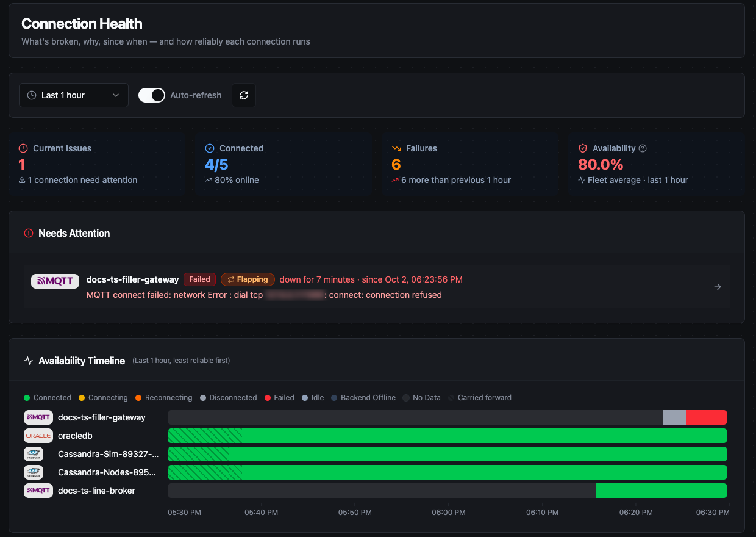Click green segment of docs-ts-line-broker bar
Screen dimensions: 756x537
661,491
